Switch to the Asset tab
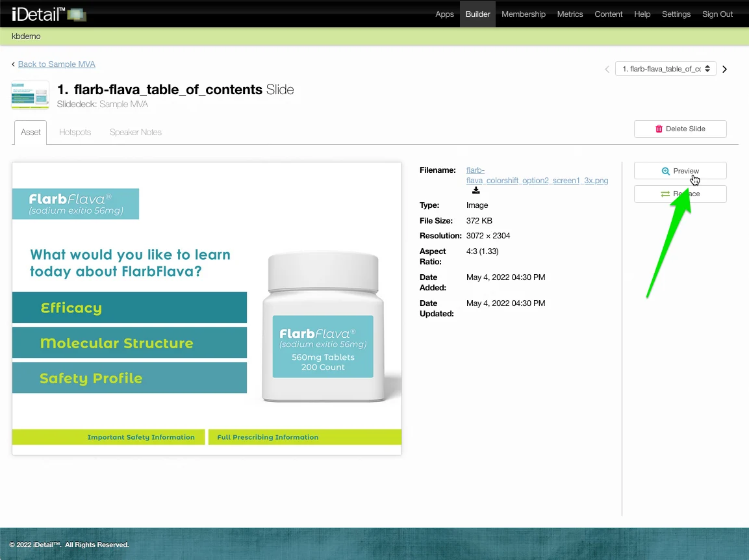 31,133
